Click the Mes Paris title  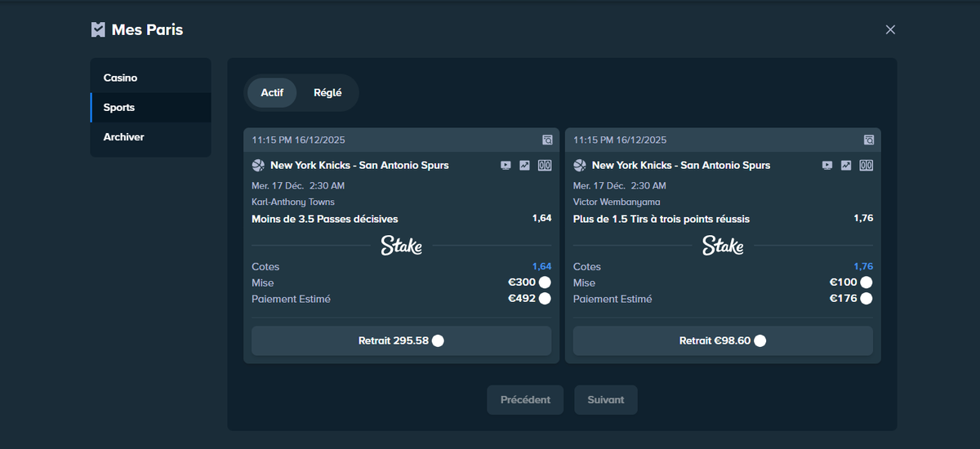click(147, 30)
